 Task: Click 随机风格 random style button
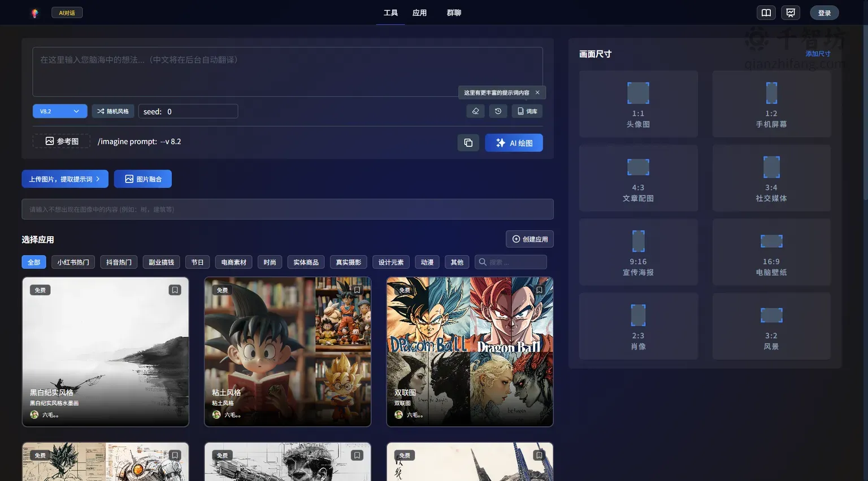113,111
